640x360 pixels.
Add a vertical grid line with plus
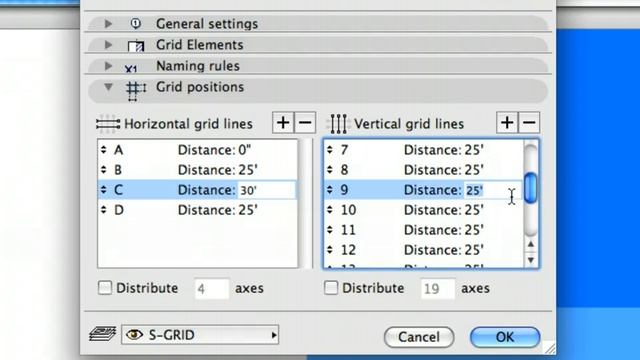click(507, 123)
